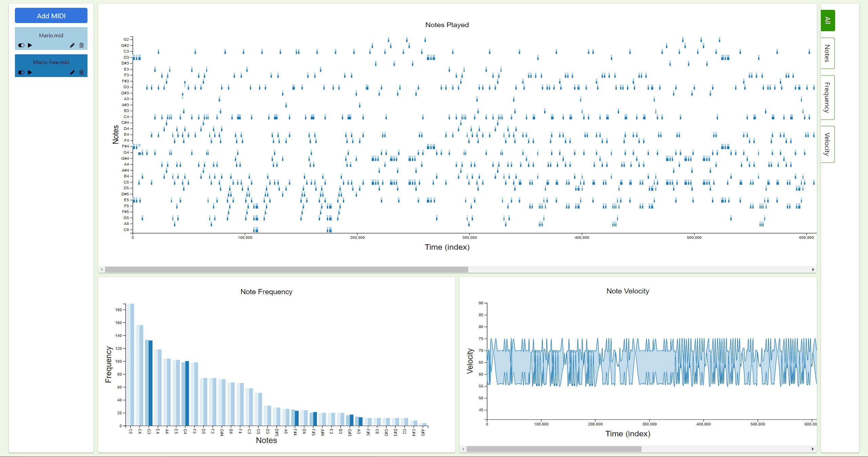Toggle visibility switch for Mario-Few.mid
Screen dimensions: 868x457
tap(21, 72)
